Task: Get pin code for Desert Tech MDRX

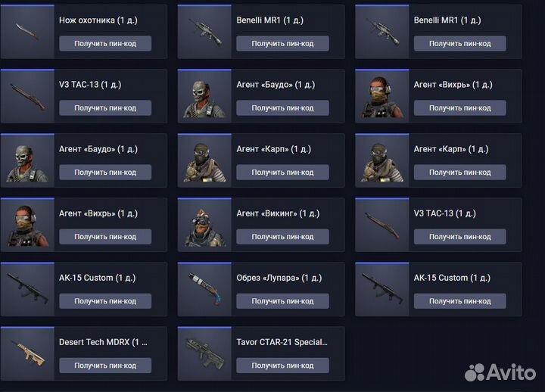Action: coord(105,366)
